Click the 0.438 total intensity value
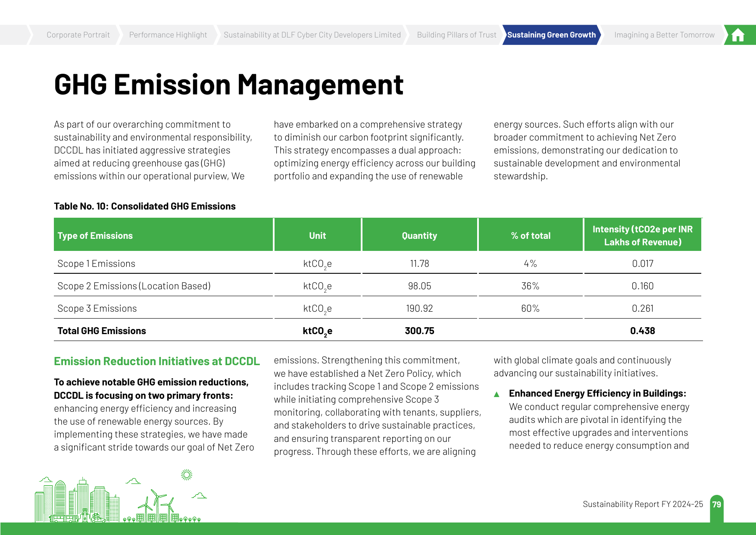This screenshot has width=756, height=535. click(x=643, y=331)
